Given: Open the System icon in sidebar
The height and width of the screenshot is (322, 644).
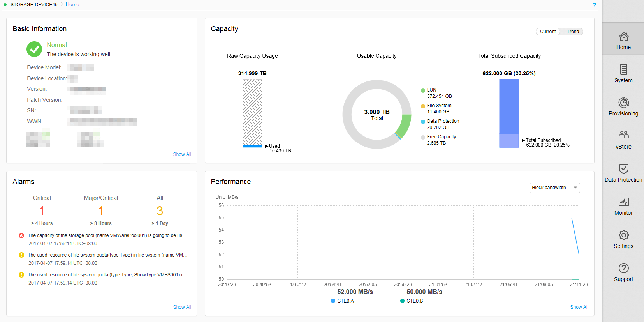Looking at the screenshot, I should tap(623, 69).
